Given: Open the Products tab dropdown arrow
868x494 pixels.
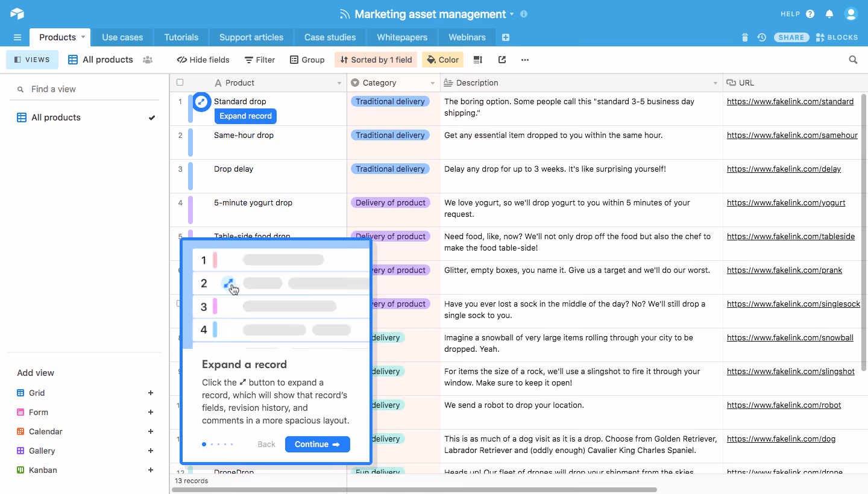Looking at the screenshot, I should (x=83, y=37).
